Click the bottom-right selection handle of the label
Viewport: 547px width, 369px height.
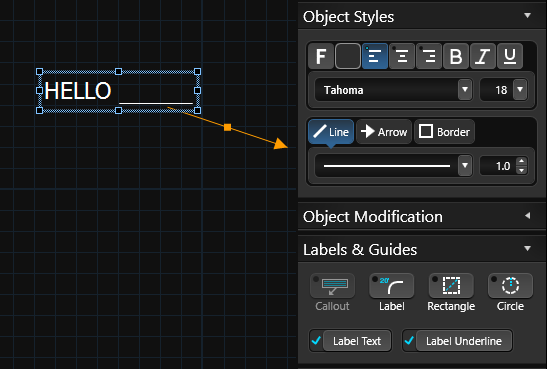(197, 111)
